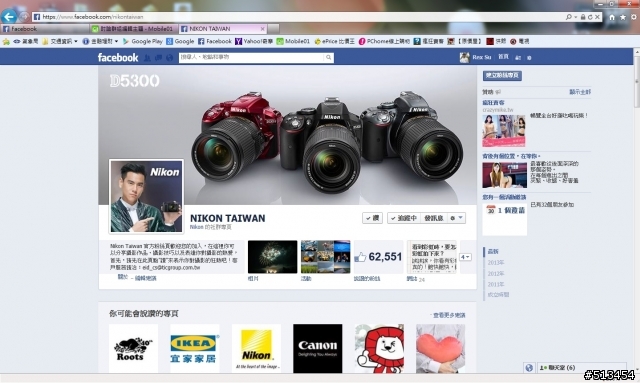Click the address bar search magnifier icon
This screenshot has width=640, height=383.
click(x=569, y=17)
